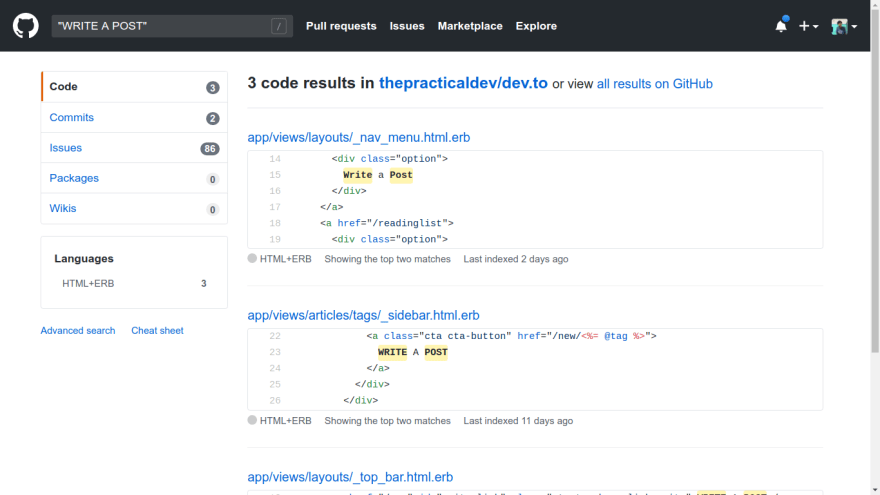Screen dimensions: 880x495
Task: Focus the "WRITE A POST" search field
Action: click(172, 26)
